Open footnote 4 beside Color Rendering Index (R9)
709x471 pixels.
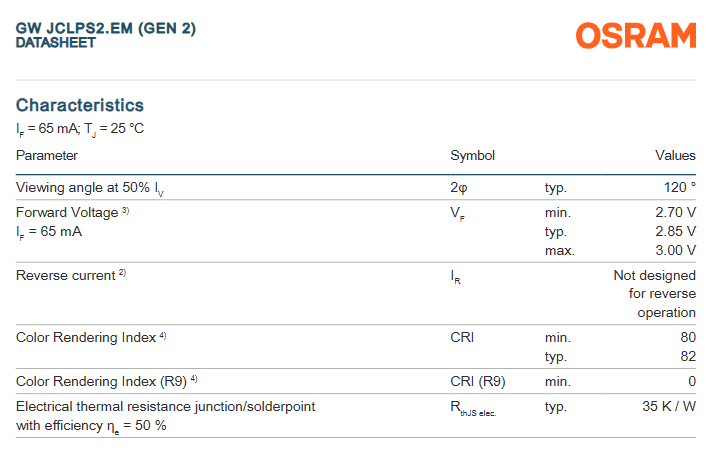(x=194, y=379)
